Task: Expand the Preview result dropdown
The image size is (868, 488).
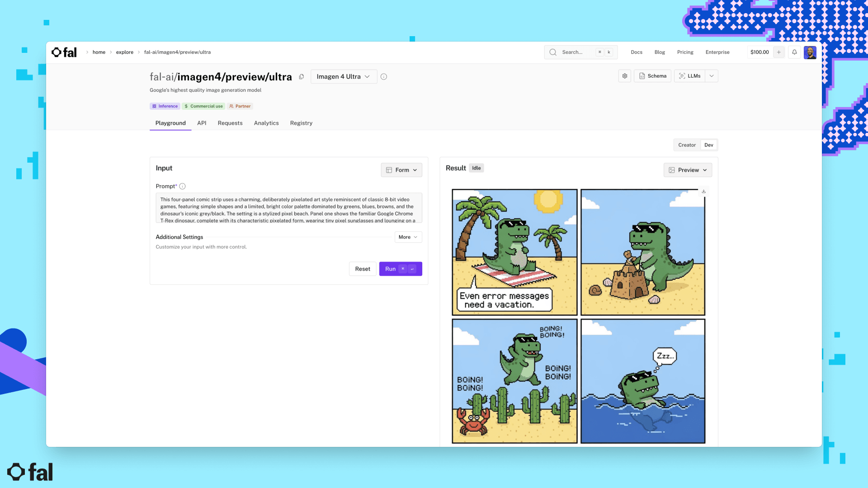Action: tap(688, 170)
